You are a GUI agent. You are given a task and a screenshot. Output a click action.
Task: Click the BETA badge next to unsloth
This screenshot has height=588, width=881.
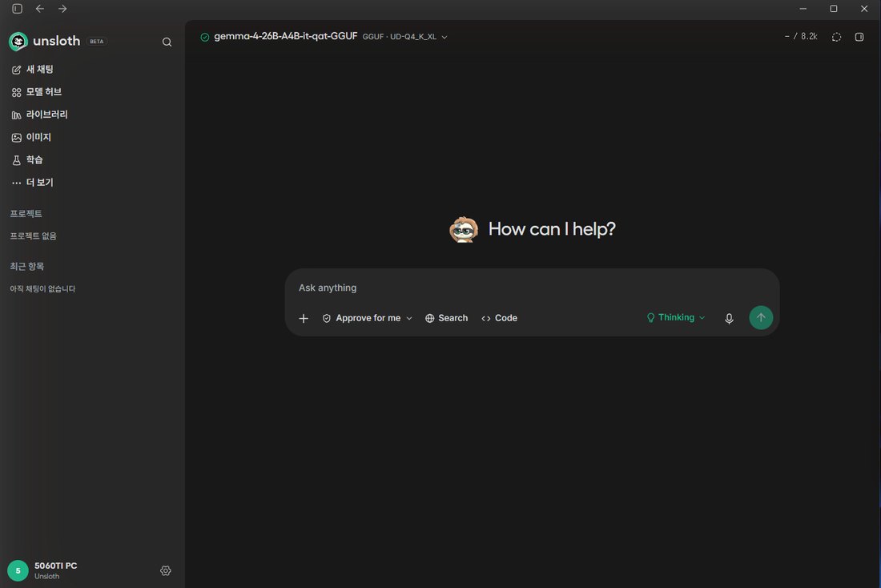pos(97,42)
